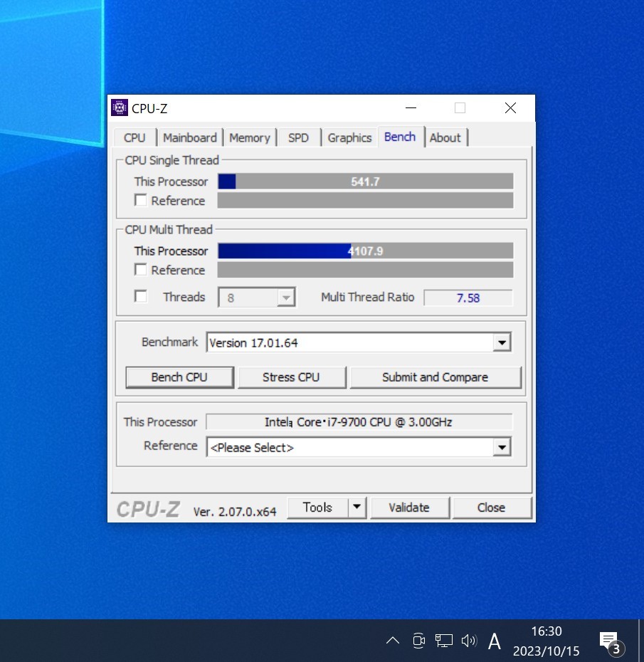The image size is (644, 662).
Task: Open the system tray hidden icons chevron
Action: tap(393, 641)
